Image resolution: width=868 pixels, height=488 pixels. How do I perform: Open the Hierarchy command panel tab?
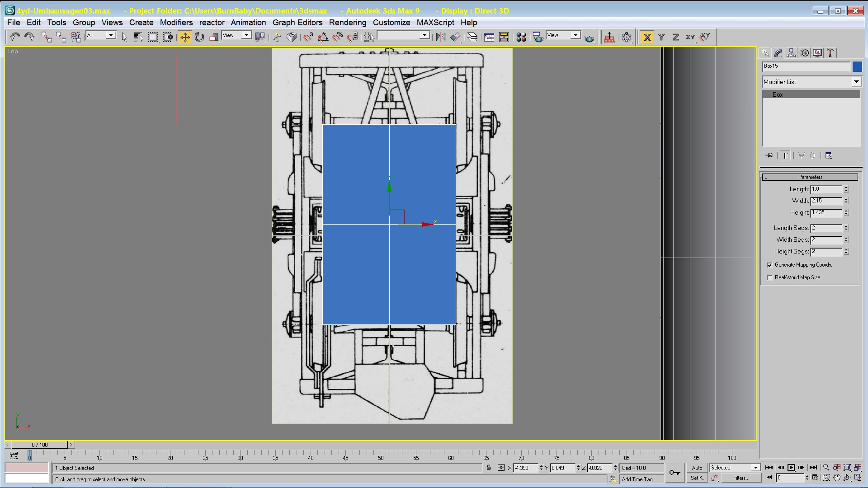coord(791,53)
